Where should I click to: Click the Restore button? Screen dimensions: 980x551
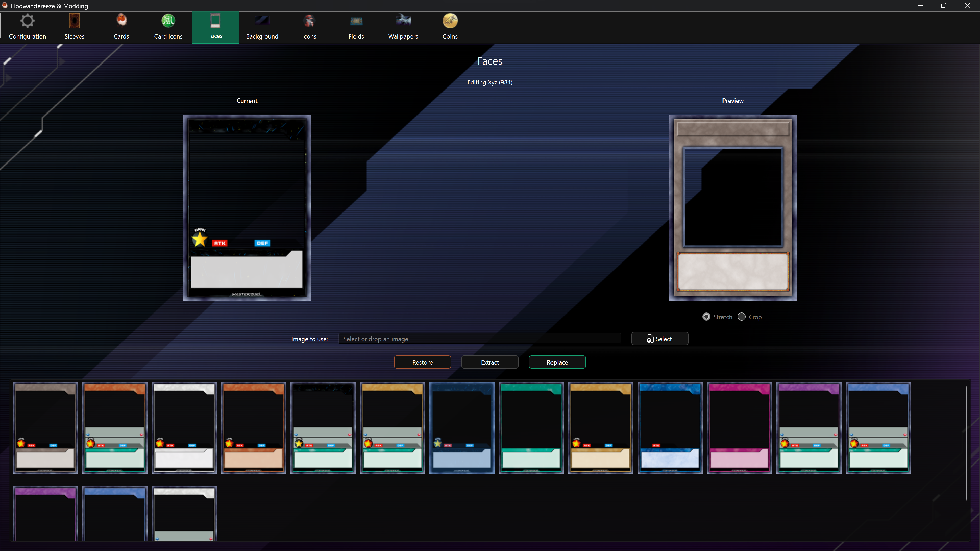(x=422, y=362)
